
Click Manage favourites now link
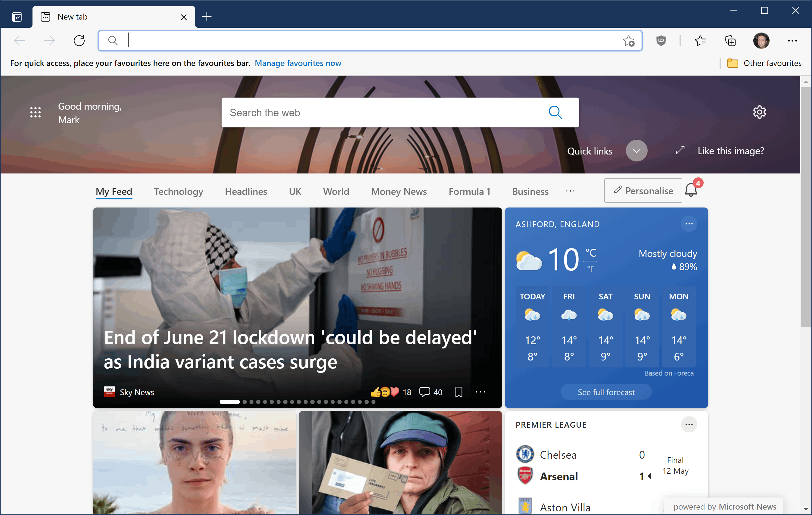tap(298, 63)
